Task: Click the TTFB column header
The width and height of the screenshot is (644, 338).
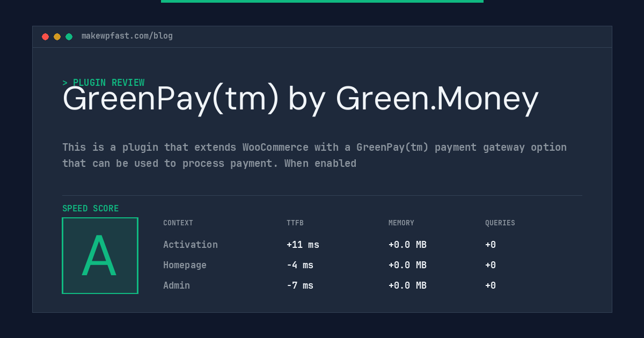Action: [x=295, y=223]
